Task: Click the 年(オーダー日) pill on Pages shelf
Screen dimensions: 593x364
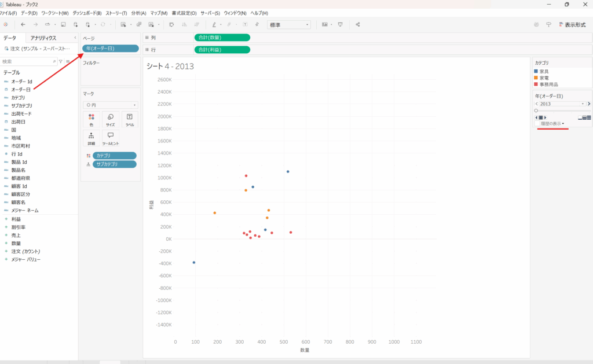Action: click(x=110, y=48)
